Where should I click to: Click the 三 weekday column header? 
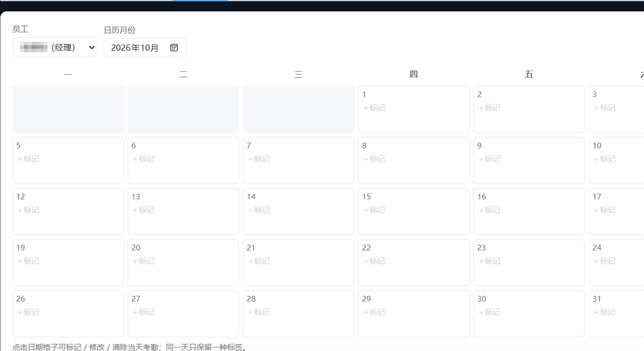(x=299, y=75)
